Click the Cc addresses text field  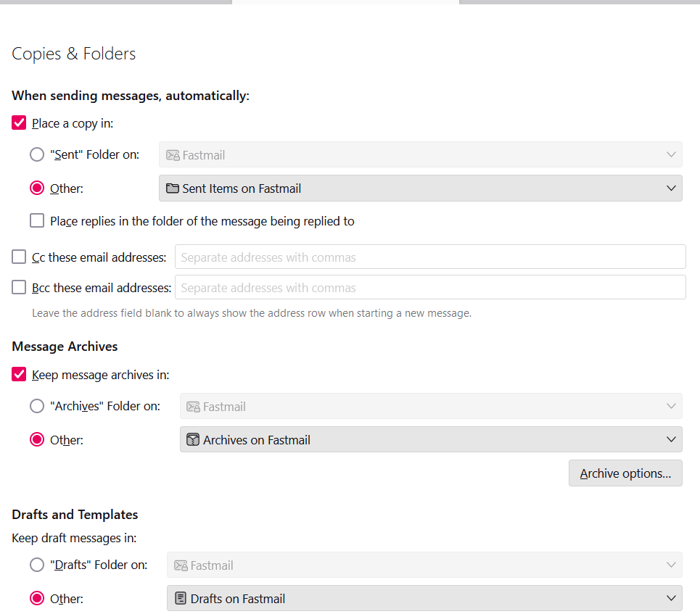pyautogui.click(x=430, y=257)
